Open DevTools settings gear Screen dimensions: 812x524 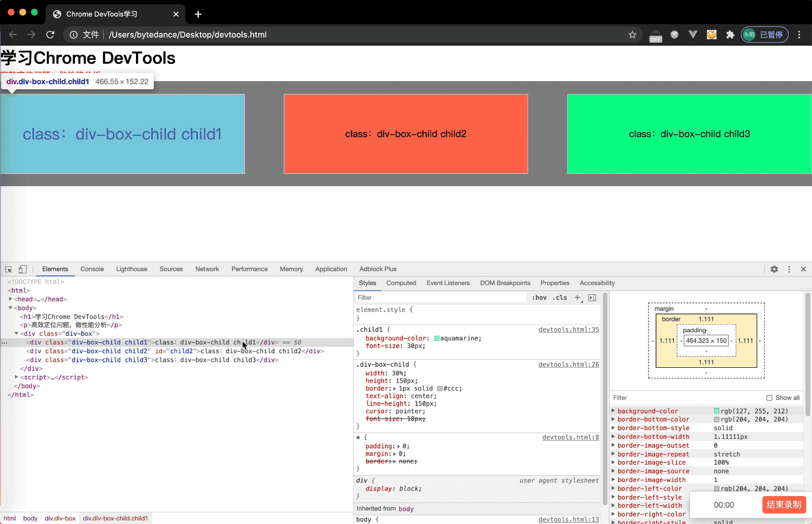coord(774,269)
